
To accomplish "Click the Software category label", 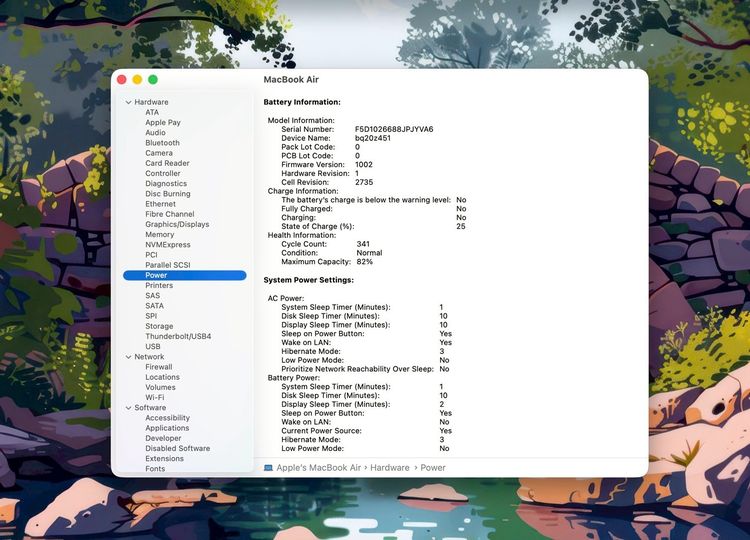I will click(x=150, y=408).
